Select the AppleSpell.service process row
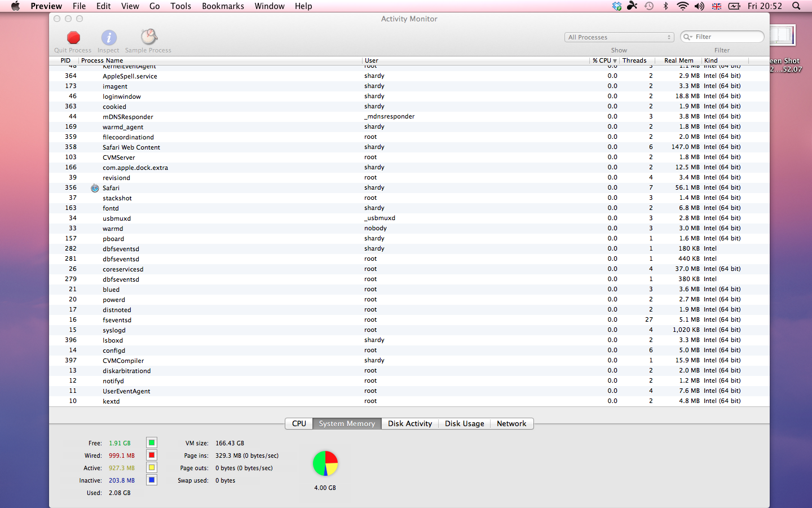 click(409, 76)
